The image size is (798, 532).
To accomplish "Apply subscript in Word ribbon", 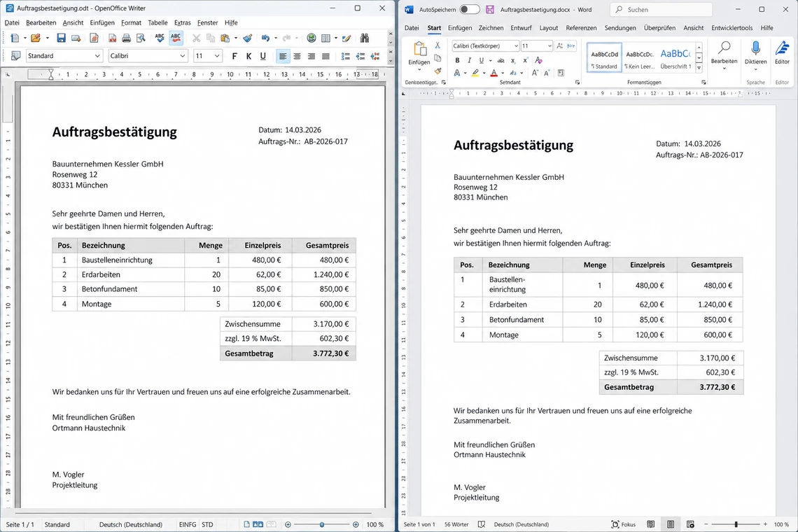I will point(513,61).
